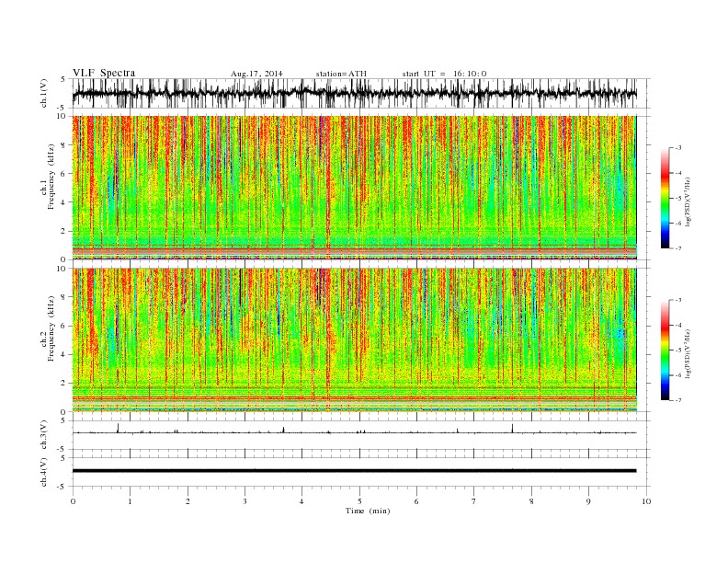Click the '6' tick on time axis
This screenshot has height=563, width=728.
(x=416, y=501)
